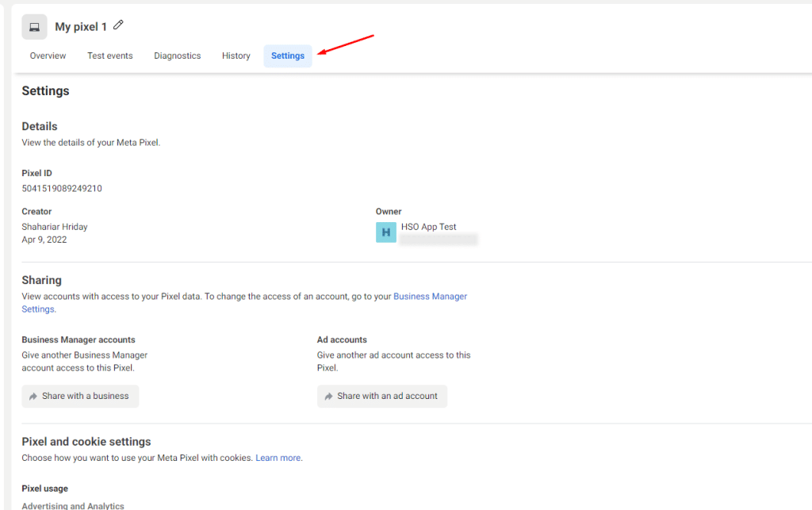Follow the Learn more cookie link
The height and width of the screenshot is (510, 812).
[x=278, y=458]
